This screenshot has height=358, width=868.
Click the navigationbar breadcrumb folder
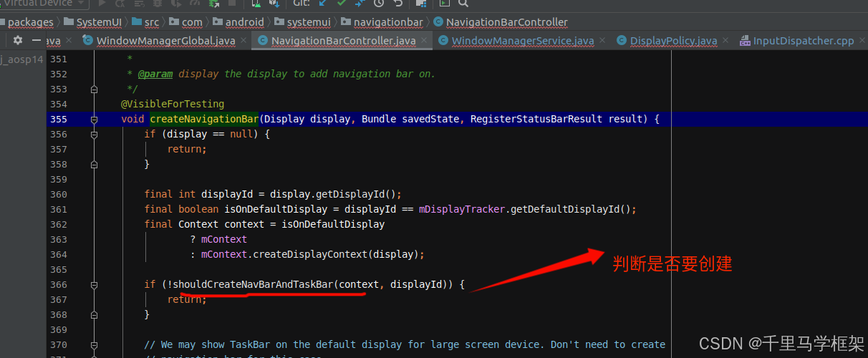tap(382, 22)
